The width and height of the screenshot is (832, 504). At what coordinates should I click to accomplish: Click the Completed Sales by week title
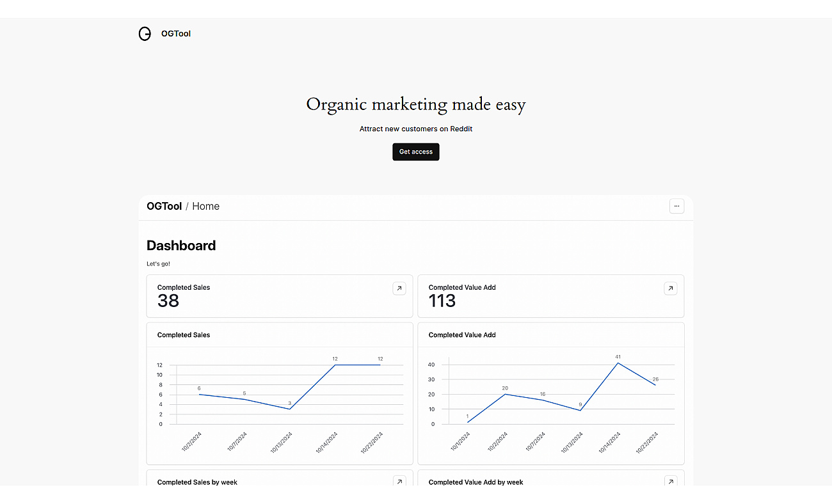click(197, 482)
